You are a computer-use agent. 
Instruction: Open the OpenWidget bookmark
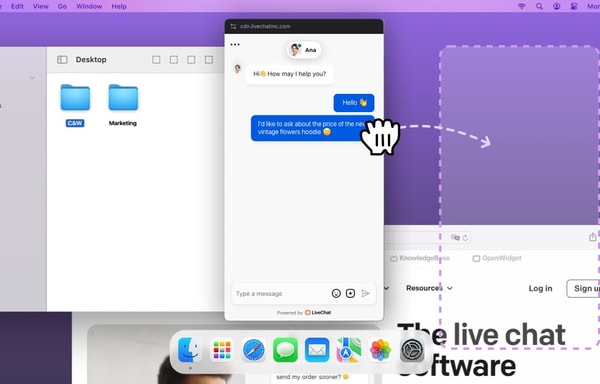click(x=497, y=258)
